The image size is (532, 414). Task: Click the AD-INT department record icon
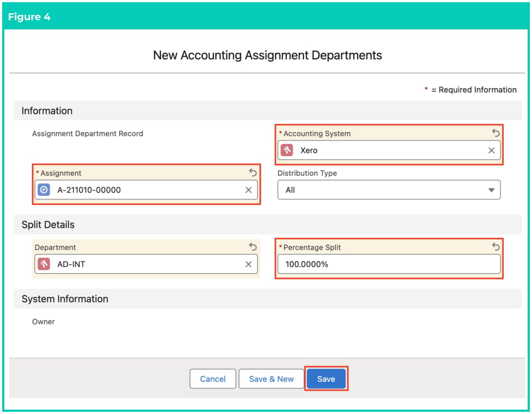44,264
